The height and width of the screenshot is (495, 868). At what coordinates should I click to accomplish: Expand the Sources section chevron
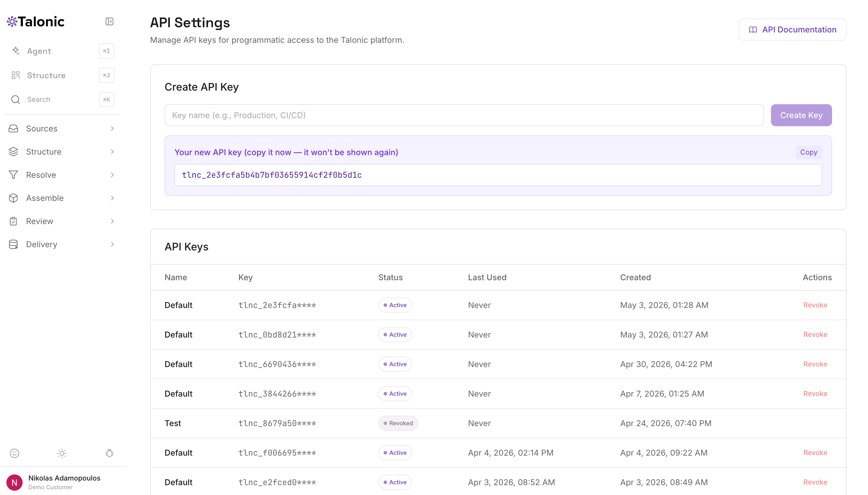pos(112,129)
